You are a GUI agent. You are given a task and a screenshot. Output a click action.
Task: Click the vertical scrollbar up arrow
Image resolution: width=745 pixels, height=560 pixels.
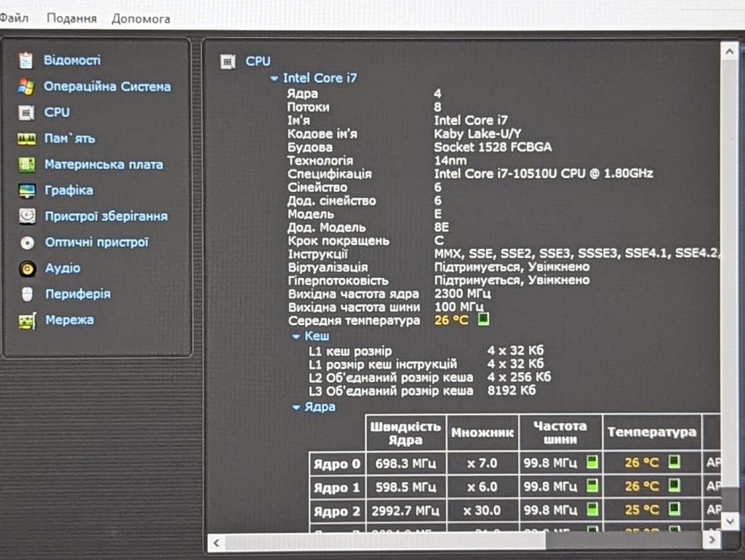[x=730, y=50]
